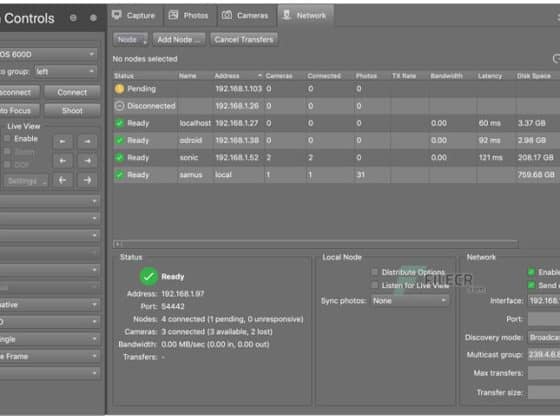This screenshot has width=560, height=420.
Task: Click the Connect button
Action: tap(72, 92)
